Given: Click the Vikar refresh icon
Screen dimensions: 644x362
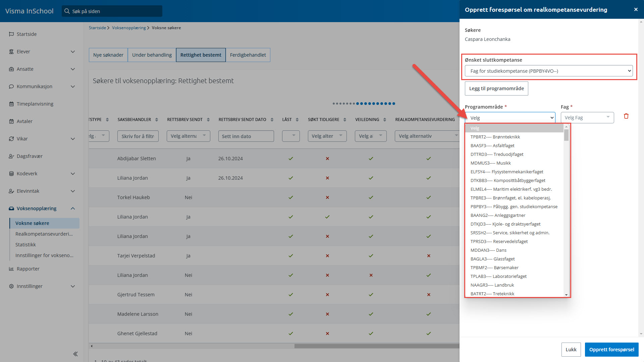Looking at the screenshot, I should 11,139.
